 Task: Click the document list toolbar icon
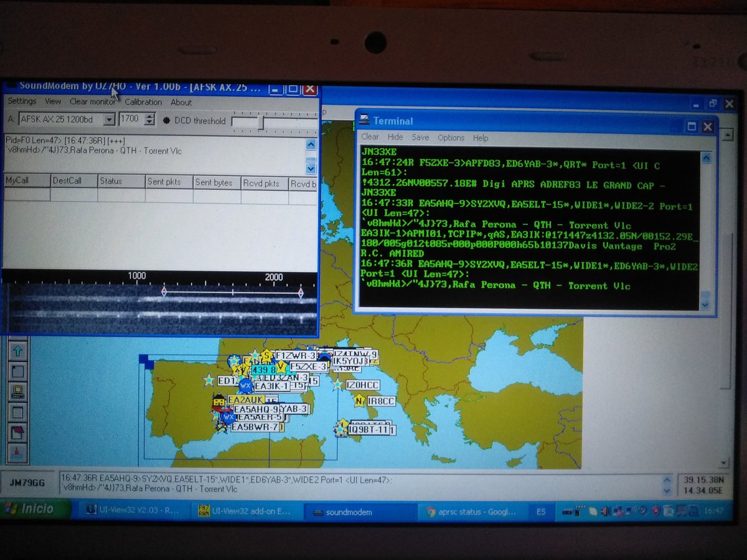17,412
